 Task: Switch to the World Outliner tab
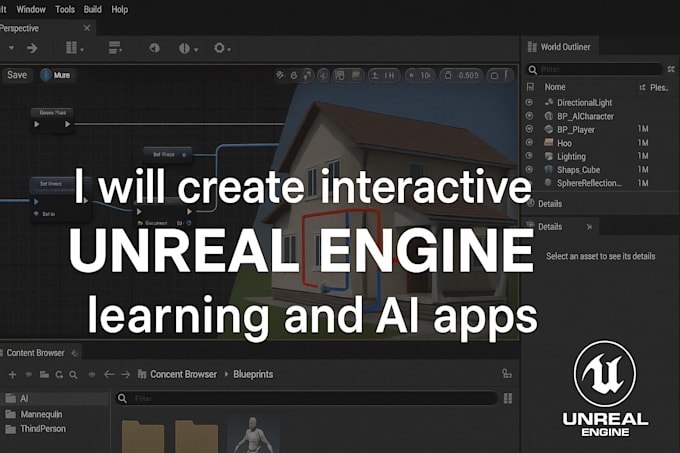tap(559, 47)
